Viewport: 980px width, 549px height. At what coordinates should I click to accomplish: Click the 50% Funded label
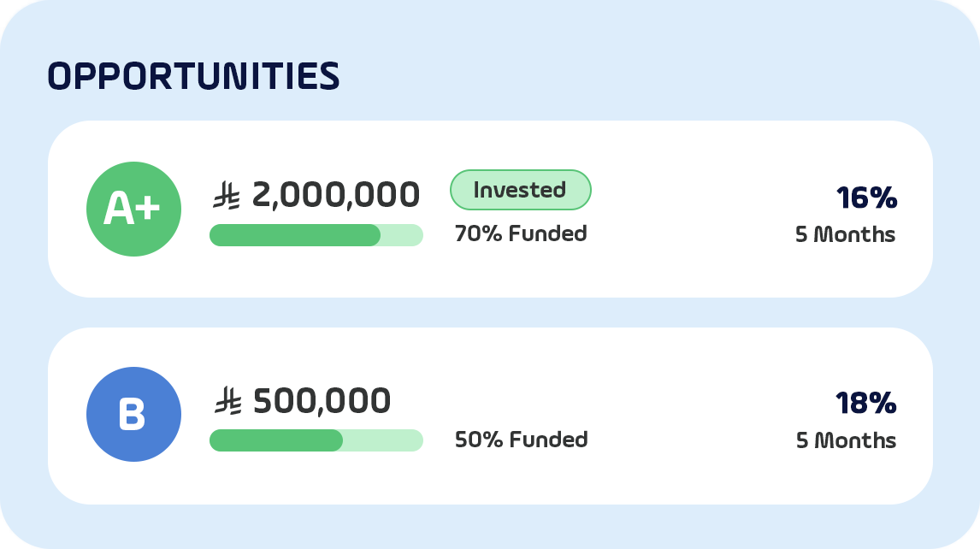(x=521, y=440)
